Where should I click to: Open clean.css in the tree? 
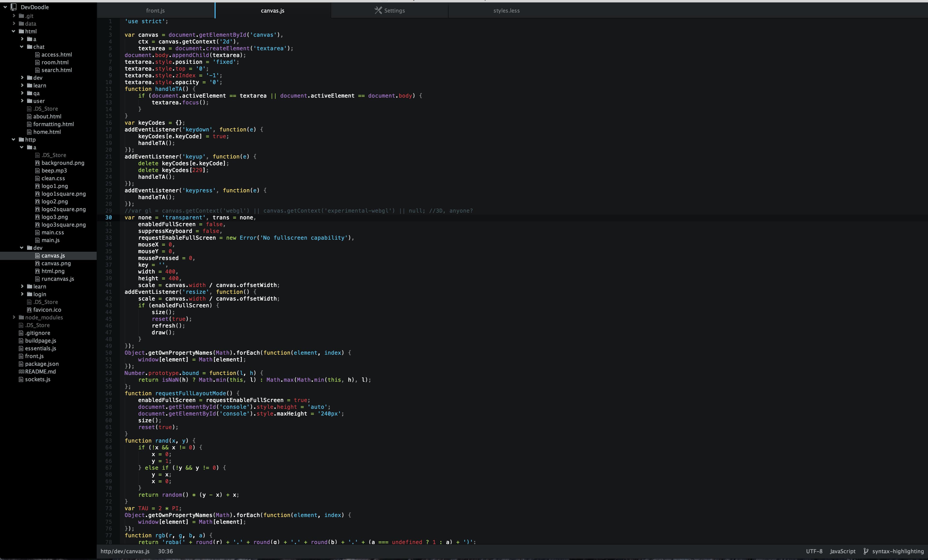tap(53, 178)
